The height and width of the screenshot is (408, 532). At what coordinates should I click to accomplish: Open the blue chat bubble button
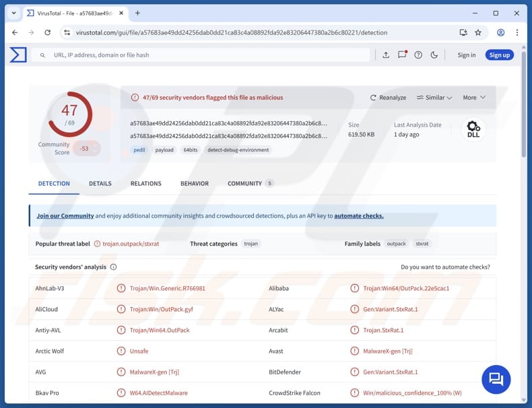496,379
